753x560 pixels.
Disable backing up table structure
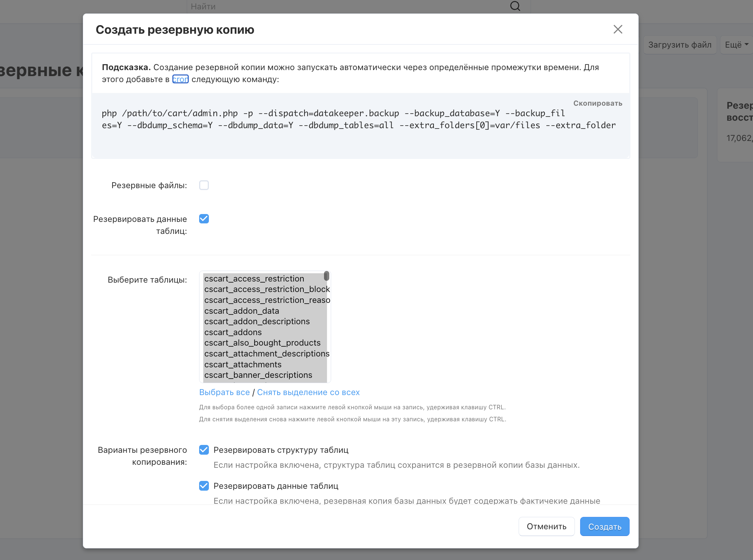pos(204,450)
